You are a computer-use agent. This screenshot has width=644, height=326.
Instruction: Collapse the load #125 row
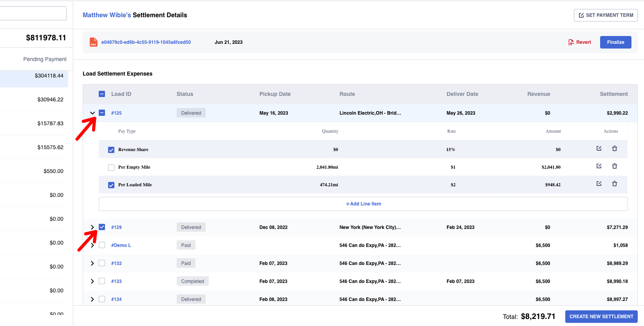point(92,113)
